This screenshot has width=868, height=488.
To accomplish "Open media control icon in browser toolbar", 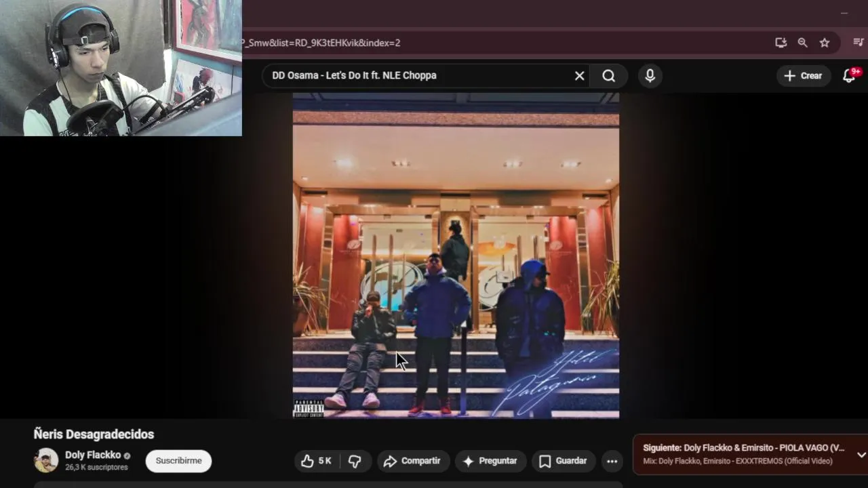I will pyautogui.click(x=858, y=43).
